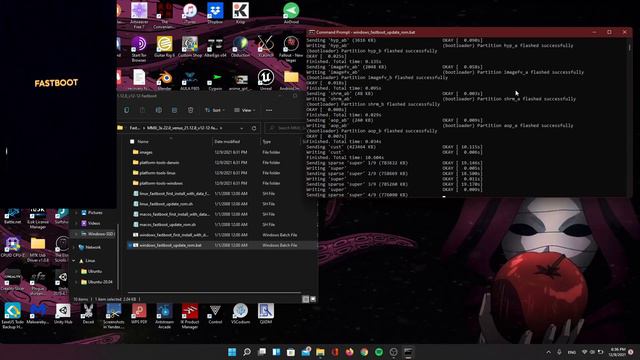Open the Krisp desktop shortcut
The image size is (640, 360).
point(240,13)
